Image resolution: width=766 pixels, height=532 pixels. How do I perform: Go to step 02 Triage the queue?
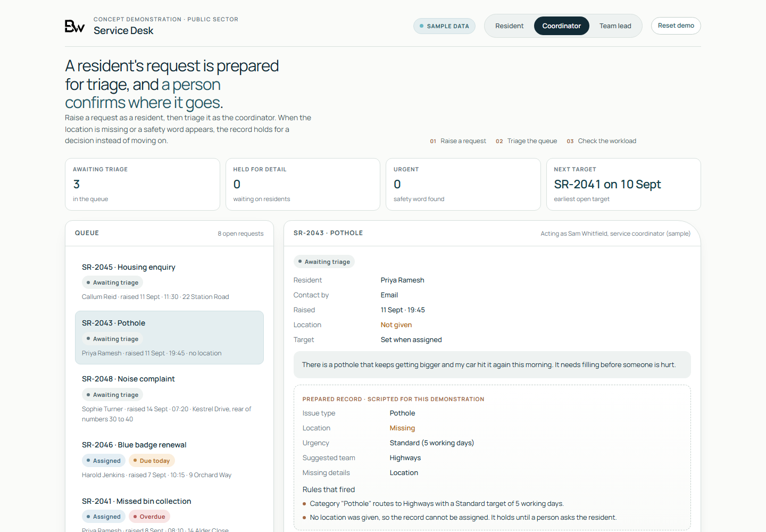pyautogui.click(x=526, y=141)
